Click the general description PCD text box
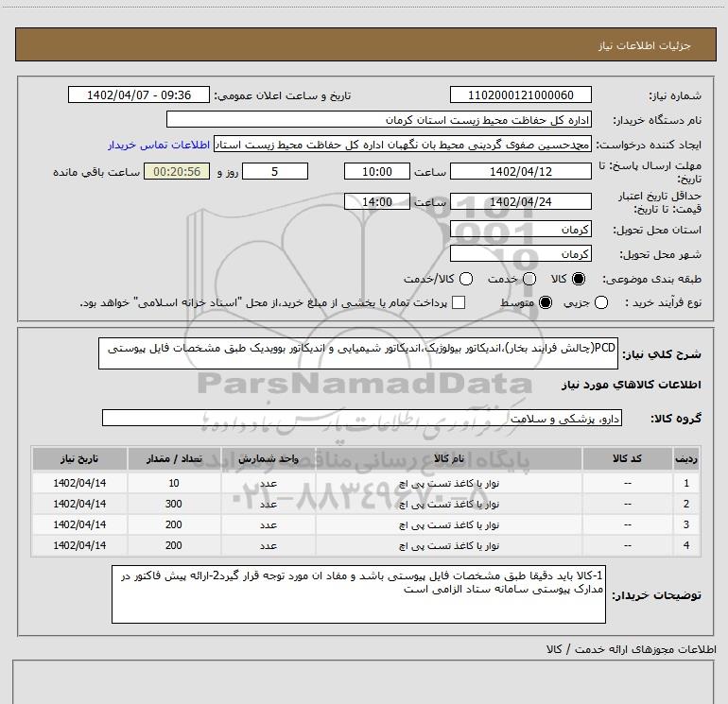 [358, 353]
